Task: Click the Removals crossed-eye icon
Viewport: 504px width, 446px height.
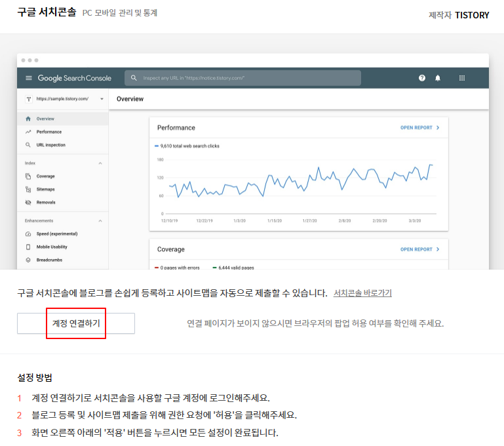Action: pyautogui.click(x=28, y=202)
